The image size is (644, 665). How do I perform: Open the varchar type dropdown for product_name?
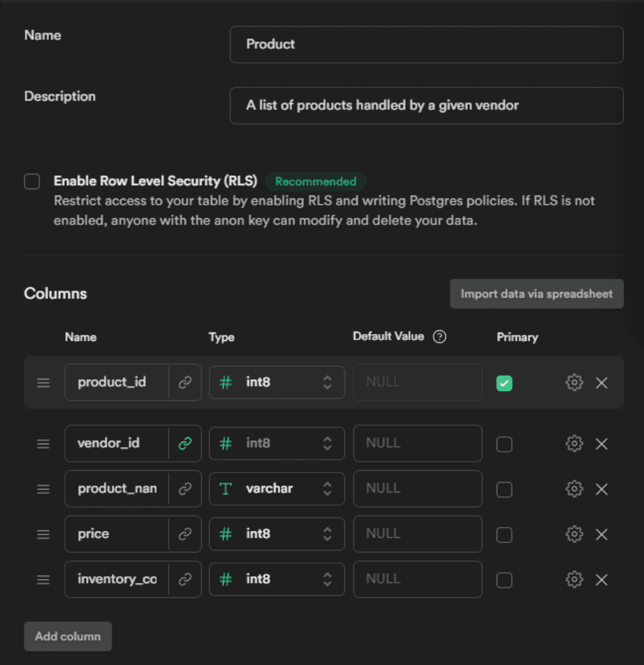[277, 489]
